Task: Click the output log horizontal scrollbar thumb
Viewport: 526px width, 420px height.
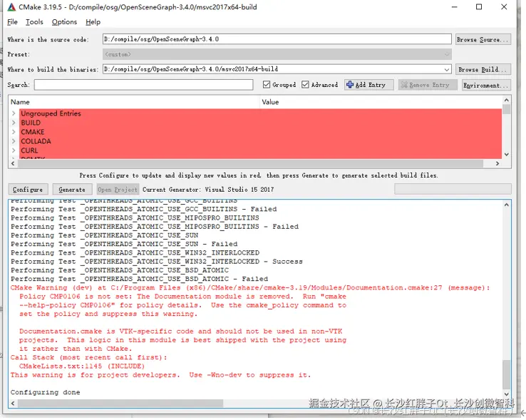Action: (x=120, y=403)
